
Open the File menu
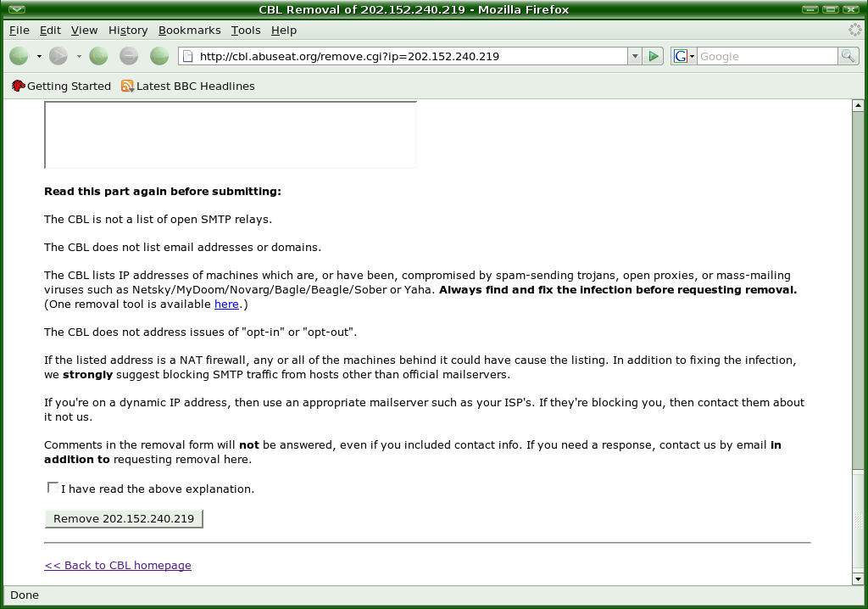click(19, 31)
